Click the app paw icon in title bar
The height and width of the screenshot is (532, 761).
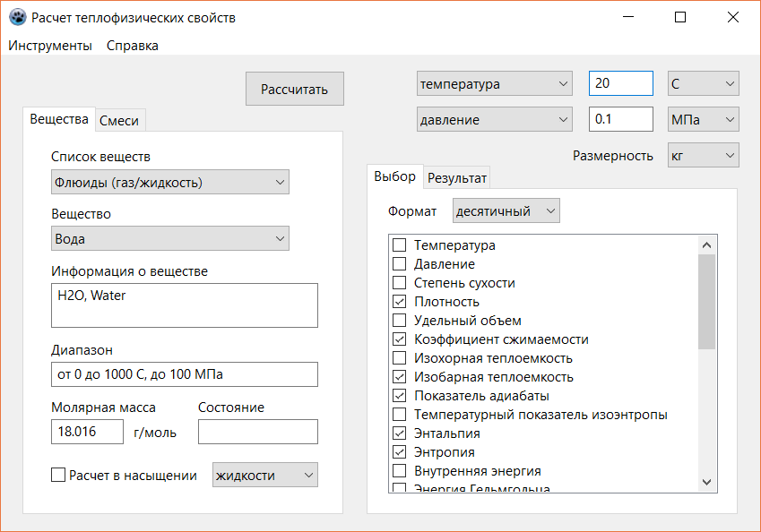17,17
